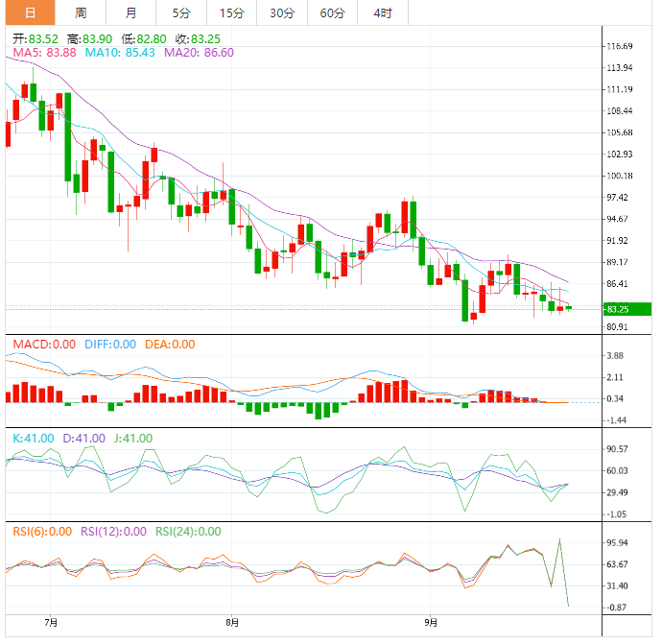This screenshot has width=662, height=644.
Task: Click the MA20: 86.60 legend label
Action: (x=199, y=53)
